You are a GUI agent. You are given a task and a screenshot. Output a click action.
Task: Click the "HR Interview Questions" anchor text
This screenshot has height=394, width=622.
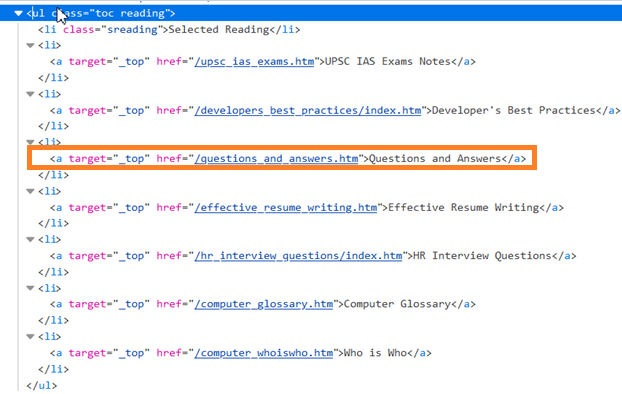pyautogui.click(x=482, y=256)
